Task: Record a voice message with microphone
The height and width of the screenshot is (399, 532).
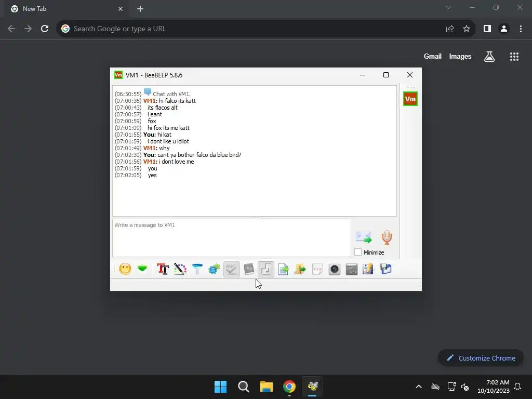Action: tap(387, 237)
